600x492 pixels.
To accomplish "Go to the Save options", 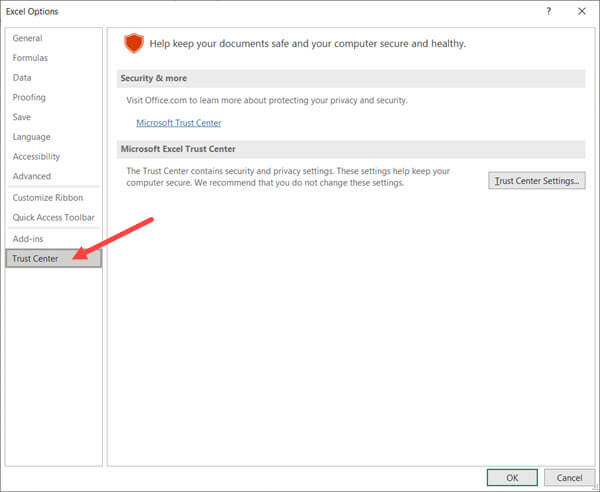I will click(x=22, y=117).
